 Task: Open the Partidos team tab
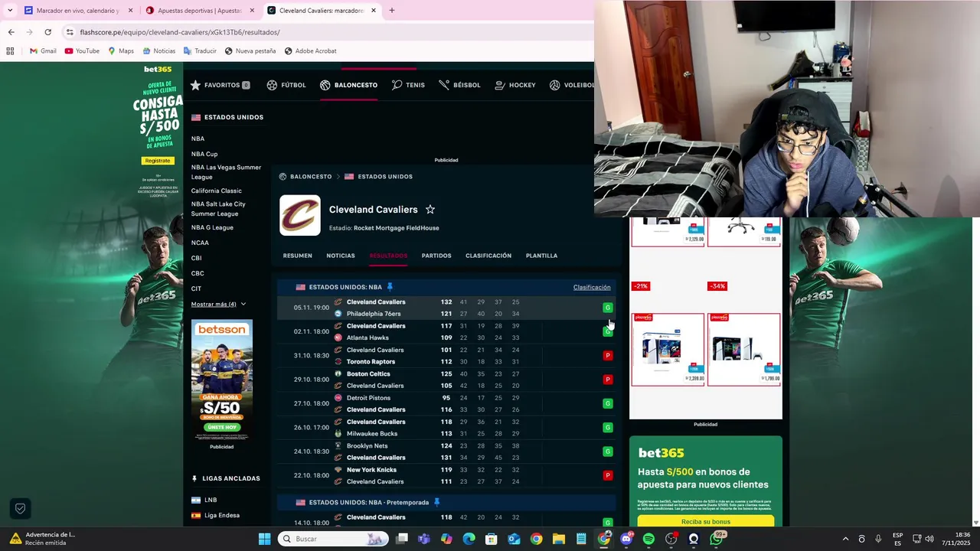tap(436, 256)
